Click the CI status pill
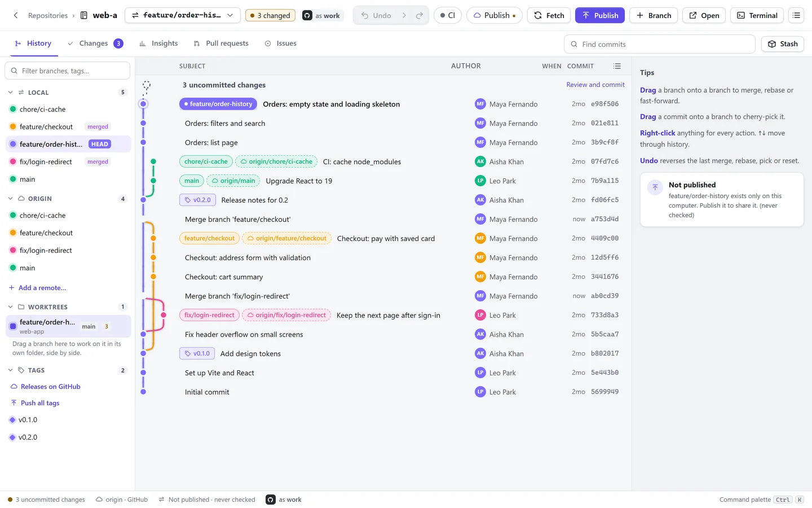 (448, 15)
